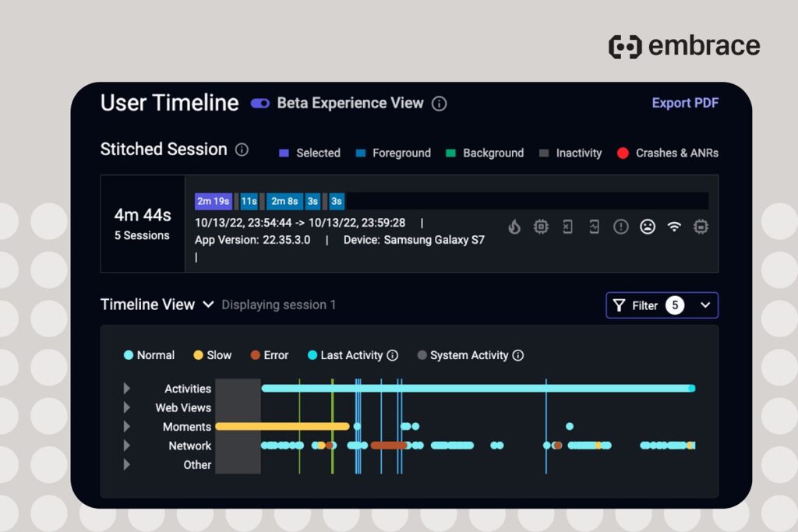Screen dimensions: 798x532
Task: Click "App Version: 22.35.3.0" text
Action: click(252, 240)
